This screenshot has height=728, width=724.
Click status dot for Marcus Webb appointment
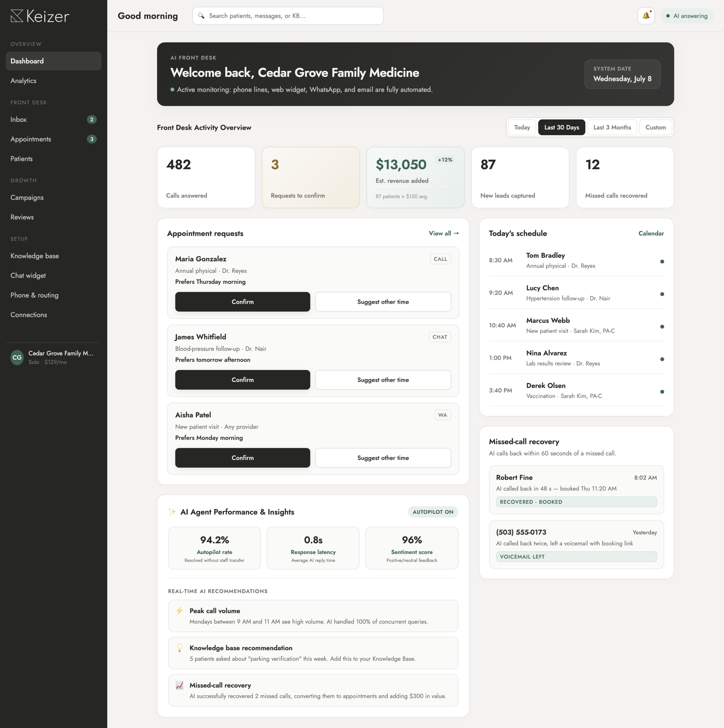(x=662, y=327)
